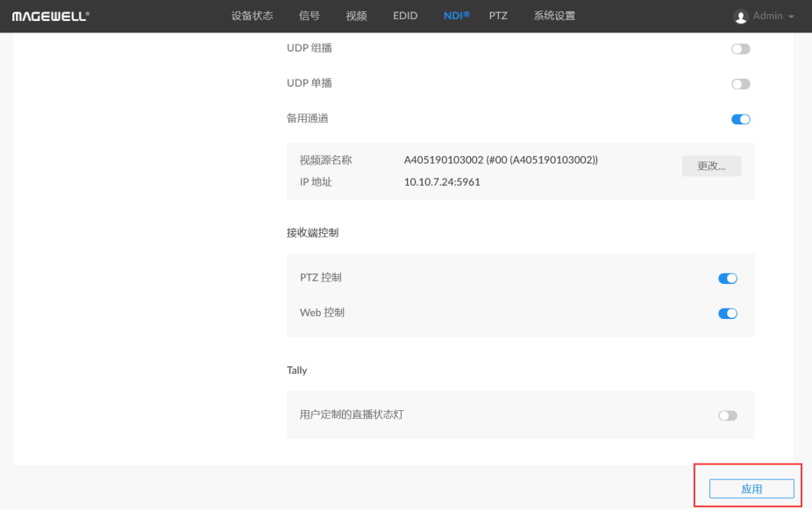
Task: Select the NDI tab
Action: [456, 17]
